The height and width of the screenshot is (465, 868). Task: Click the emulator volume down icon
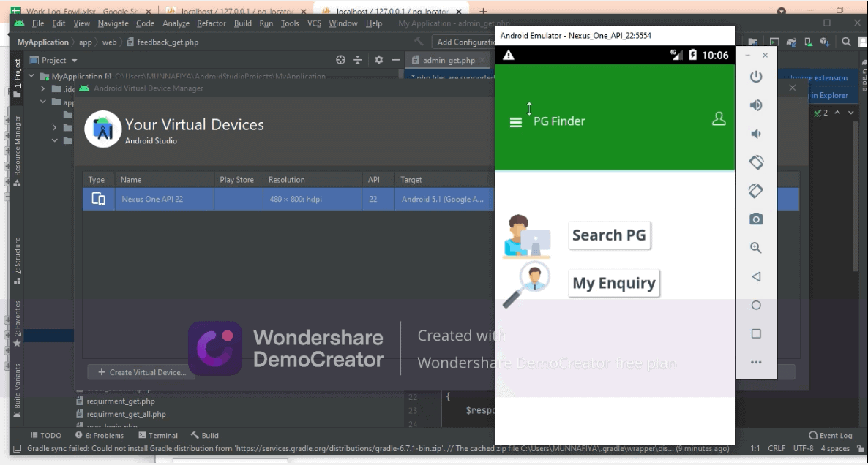click(756, 134)
